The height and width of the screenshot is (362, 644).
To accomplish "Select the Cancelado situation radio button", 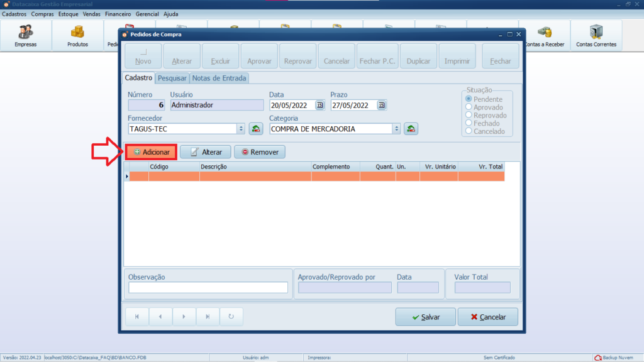I will click(468, 131).
